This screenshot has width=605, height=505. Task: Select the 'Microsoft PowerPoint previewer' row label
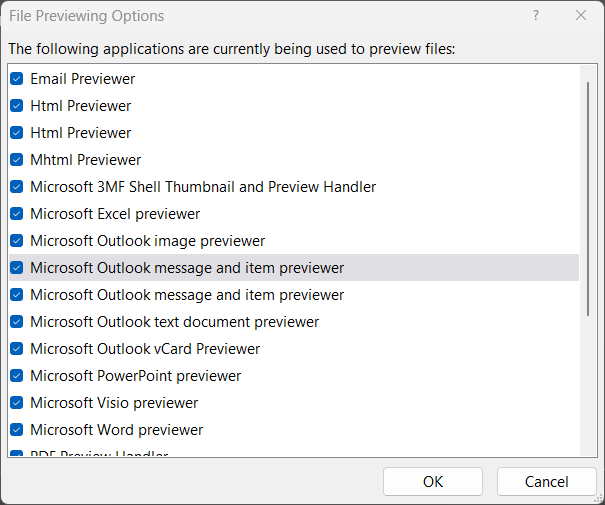pos(135,376)
